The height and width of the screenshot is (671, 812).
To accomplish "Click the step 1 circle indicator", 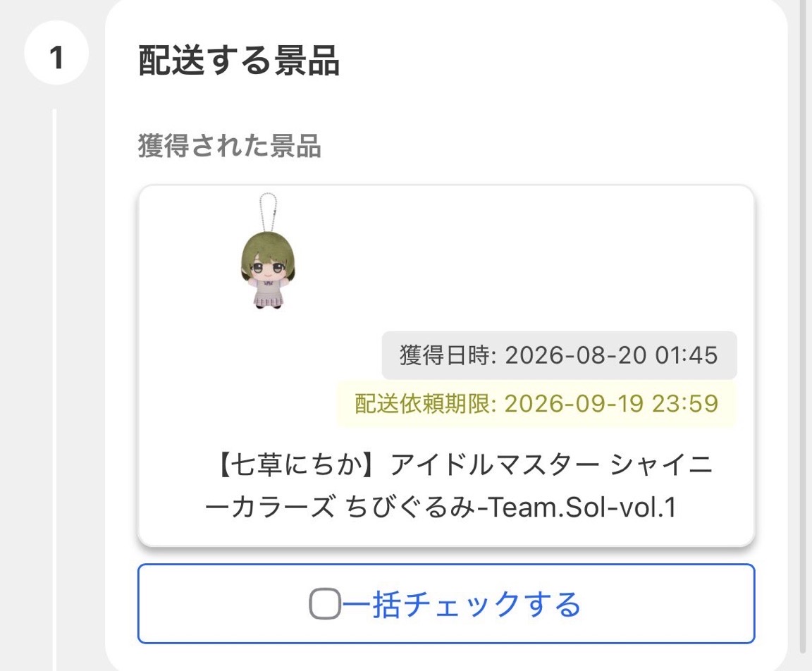I will (x=56, y=53).
